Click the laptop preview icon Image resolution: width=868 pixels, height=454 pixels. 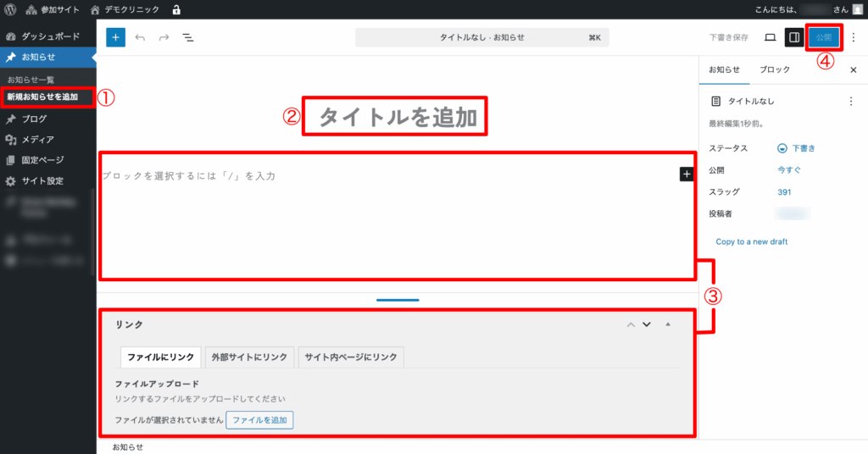pos(770,37)
